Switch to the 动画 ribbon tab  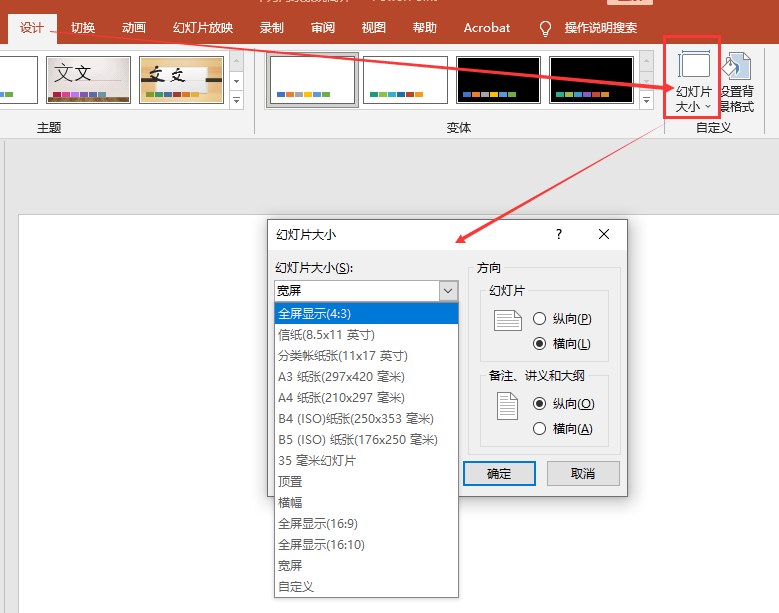[133, 28]
